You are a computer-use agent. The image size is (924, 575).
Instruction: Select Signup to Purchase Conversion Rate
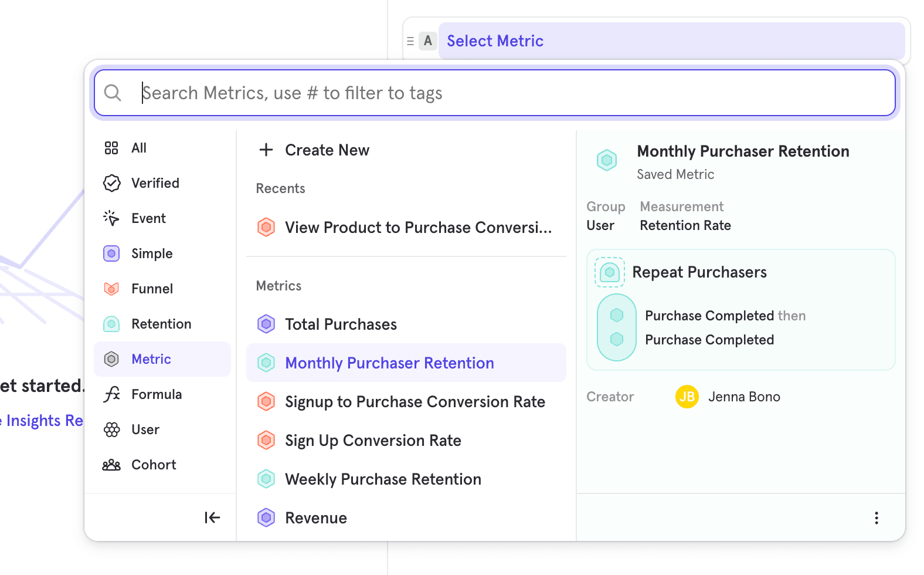tap(415, 402)
